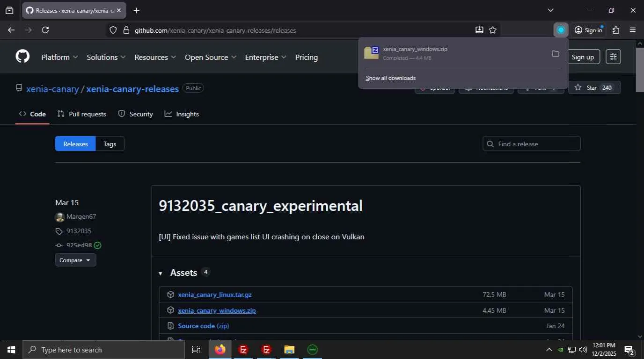
Task: Open the completed xenia_canary_windows.zip download entry
Action: coord(454,53)
